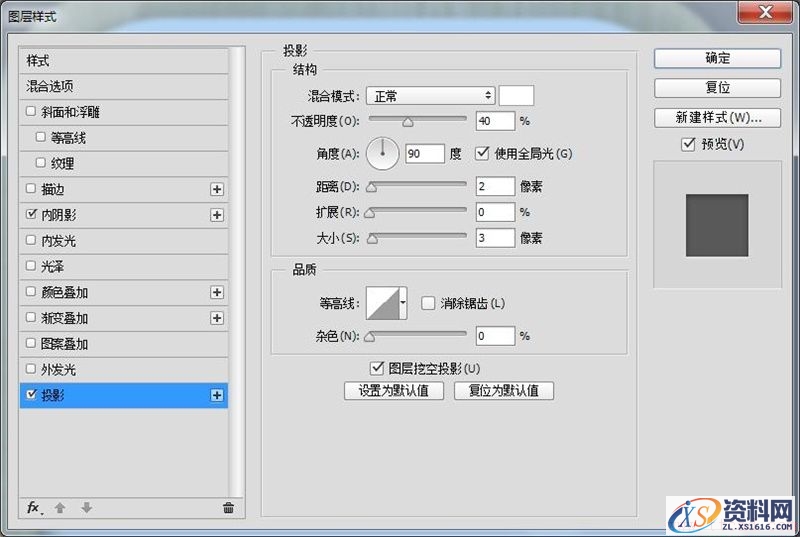The height and width of the screenshot is (537, 800).
Task: Uncheck the 内阴影 checkbox
Action: 31,214
